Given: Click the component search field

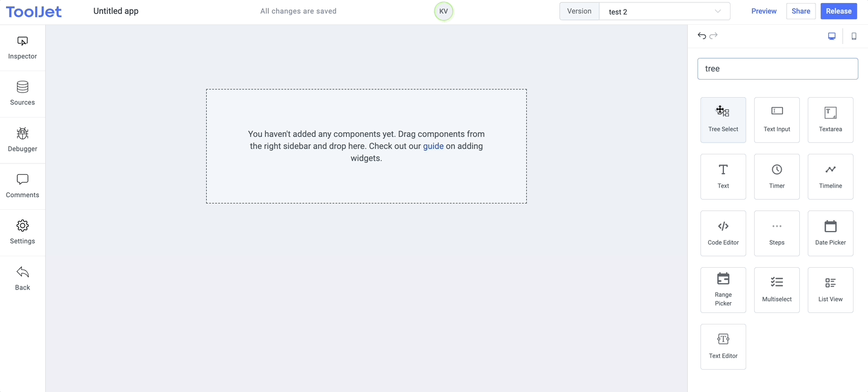Looking at the screenshot, I should (x=778, y=69).
